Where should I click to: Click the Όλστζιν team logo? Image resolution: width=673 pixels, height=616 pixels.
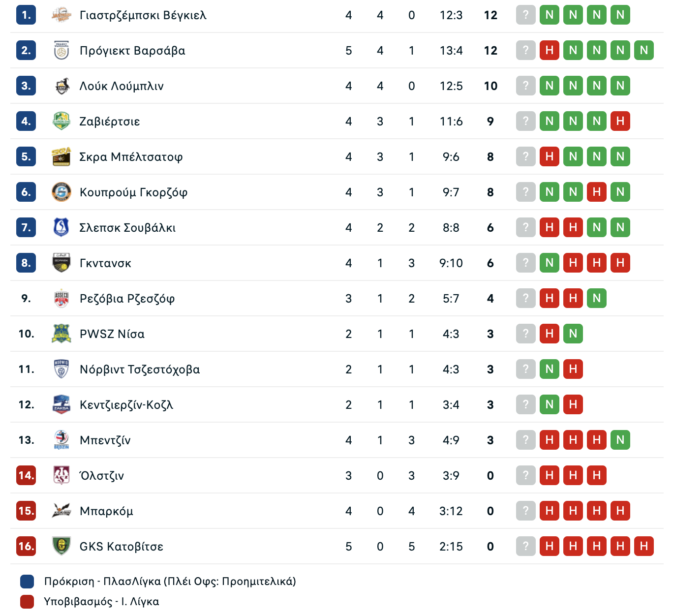point(61,476)
